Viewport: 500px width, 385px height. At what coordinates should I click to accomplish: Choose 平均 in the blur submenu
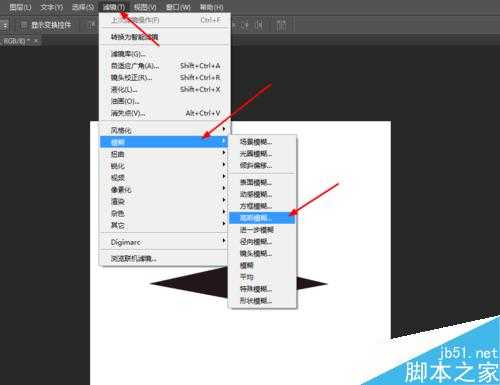pos(262,277)
